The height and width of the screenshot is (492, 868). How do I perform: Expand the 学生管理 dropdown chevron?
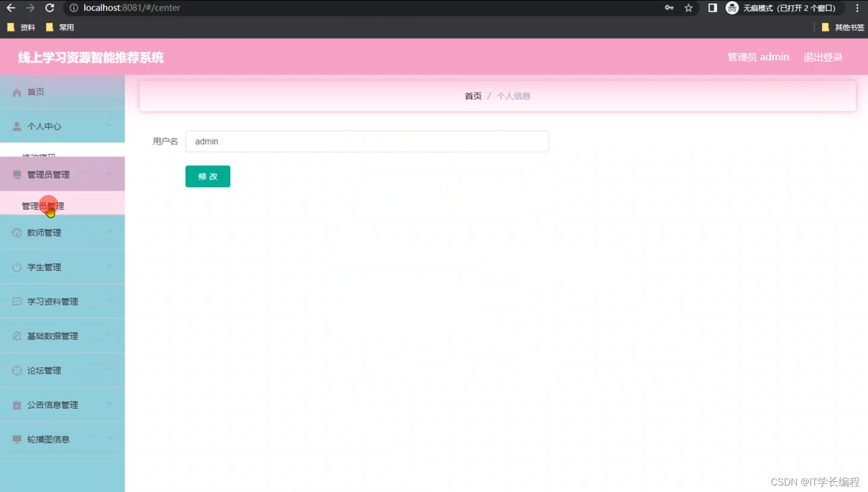[109, 267]
